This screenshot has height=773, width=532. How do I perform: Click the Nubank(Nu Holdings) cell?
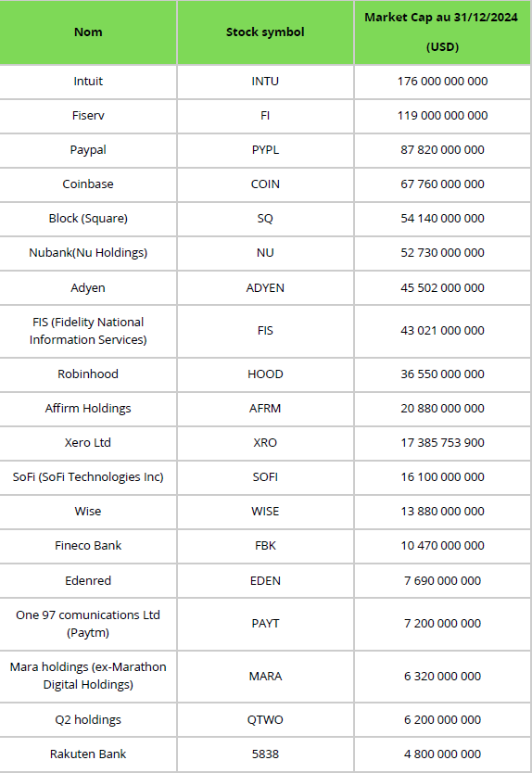88,253
